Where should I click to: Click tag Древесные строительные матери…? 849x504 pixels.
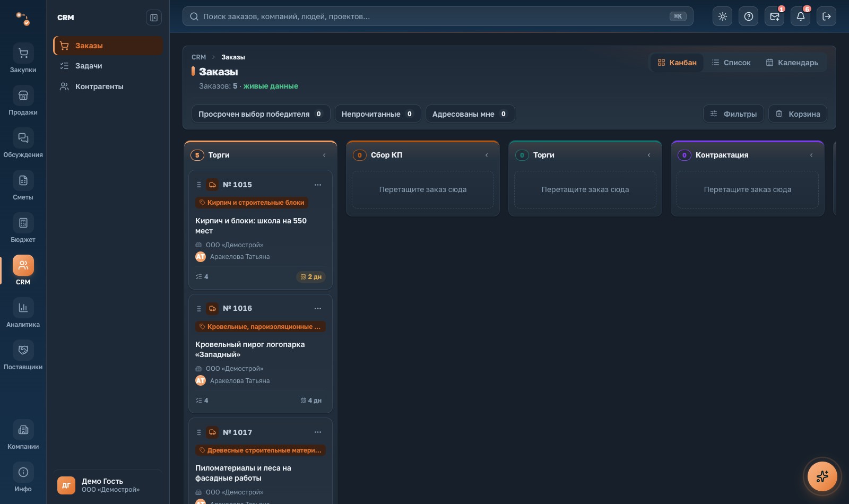tap(261, 450)
